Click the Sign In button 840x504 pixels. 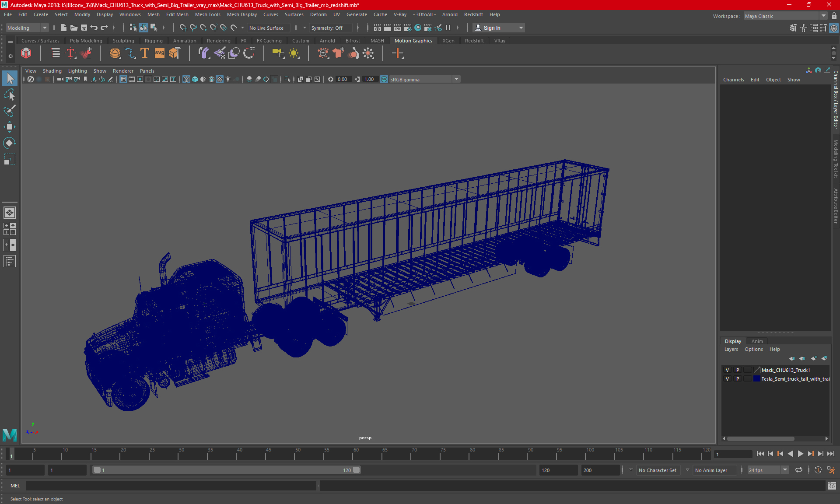click(x=492, y=28)
